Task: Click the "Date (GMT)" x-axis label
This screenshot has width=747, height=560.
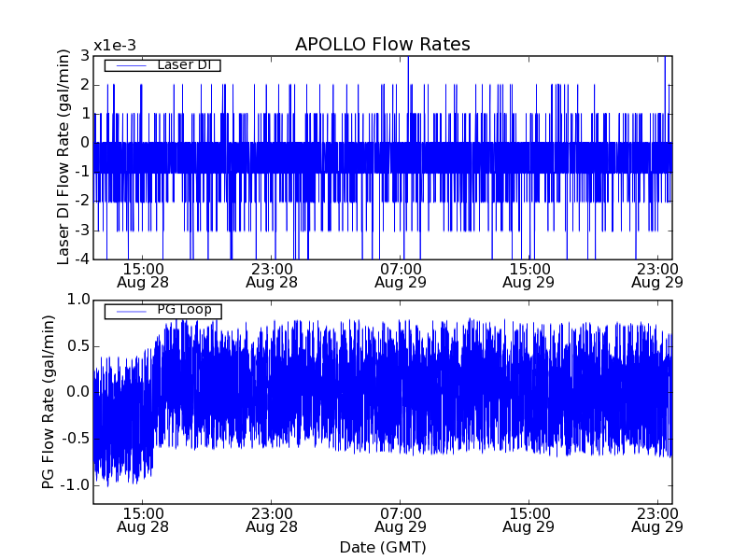Action: coord(382,547)
